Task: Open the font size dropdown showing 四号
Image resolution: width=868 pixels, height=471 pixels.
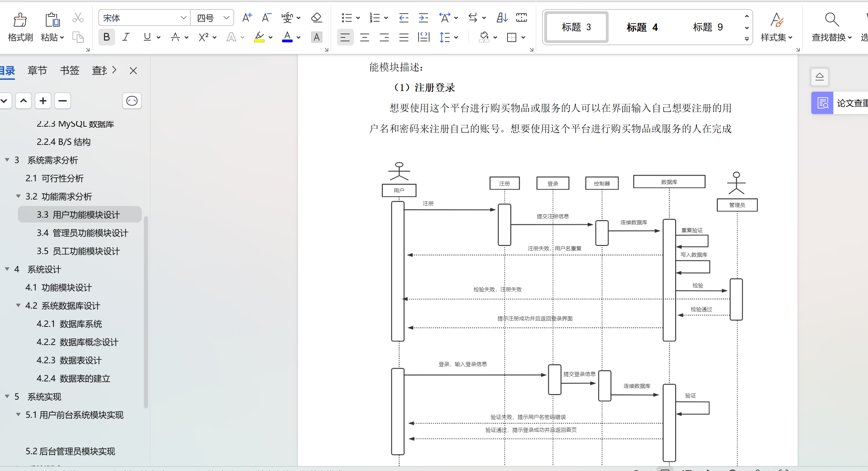Action: (226, 17)
